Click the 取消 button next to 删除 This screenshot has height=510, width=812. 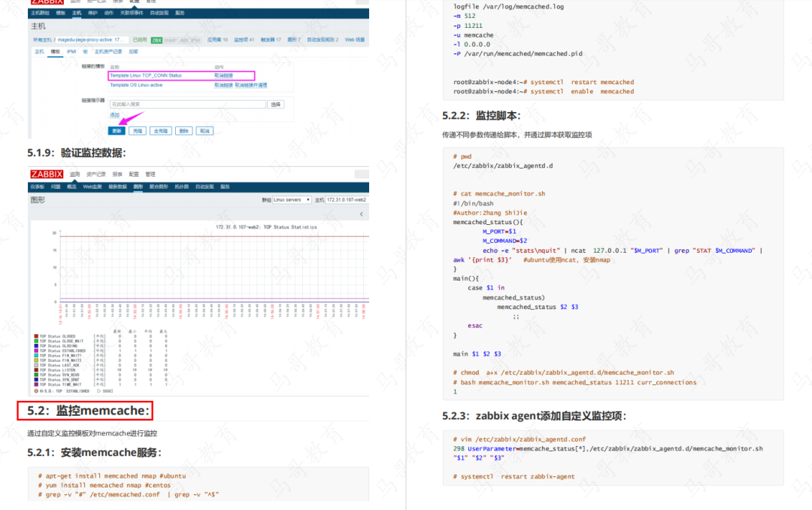click(x=205, y=131)
